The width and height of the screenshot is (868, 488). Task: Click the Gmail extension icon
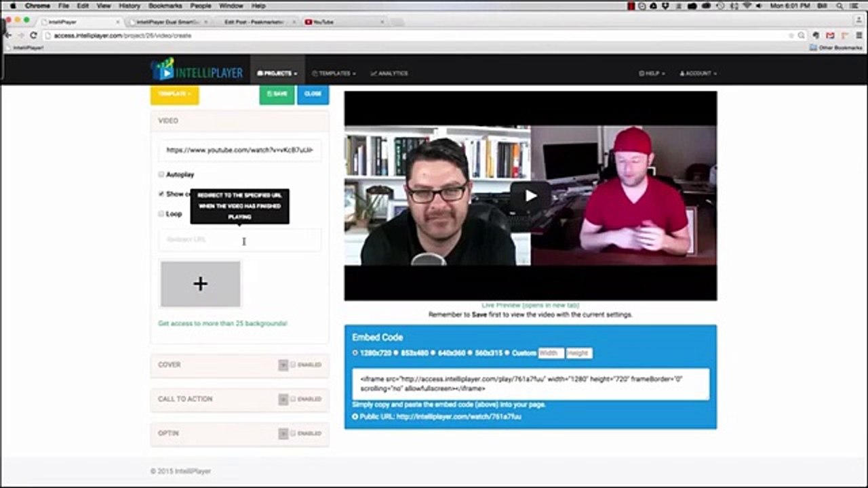[829, 35]
